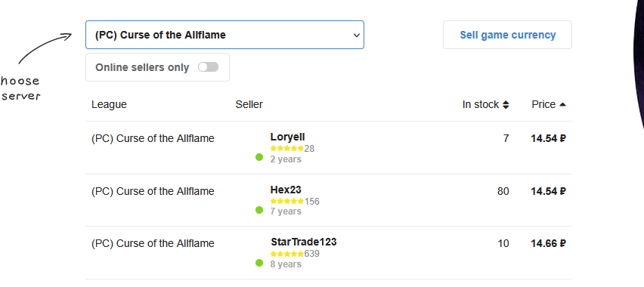Click the green online dot for StarTrade123
The width and height of the screenshot is (644, 287).
click(x=259, y=262)
